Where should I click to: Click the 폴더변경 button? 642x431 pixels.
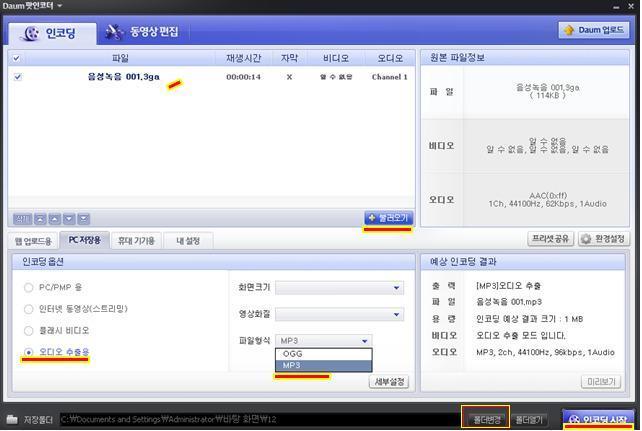[486, 420]
